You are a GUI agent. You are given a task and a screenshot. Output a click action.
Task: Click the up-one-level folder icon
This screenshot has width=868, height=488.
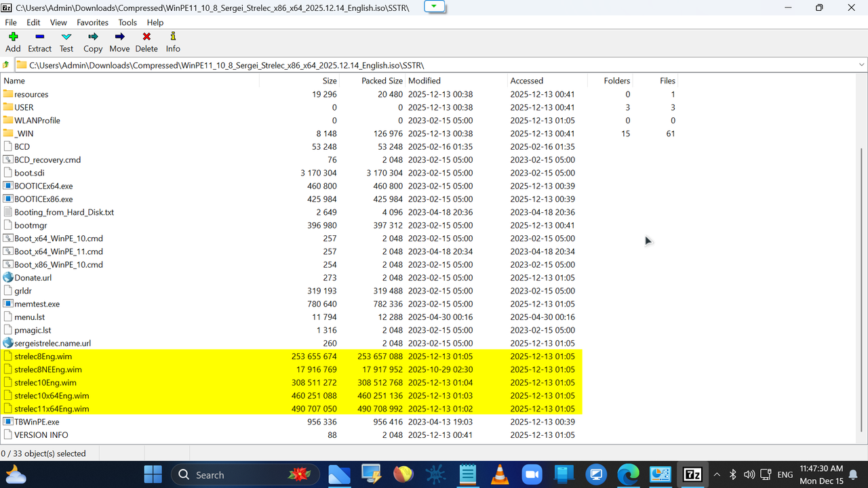pos(7,64)
